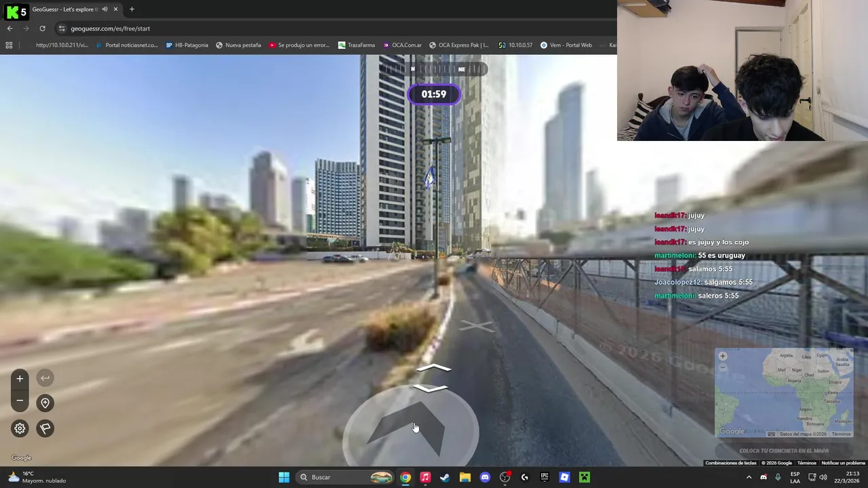Open the 'Vem - Portal Web' bookmark
This screenshot has height=488, width=868.
click(566, 45)
